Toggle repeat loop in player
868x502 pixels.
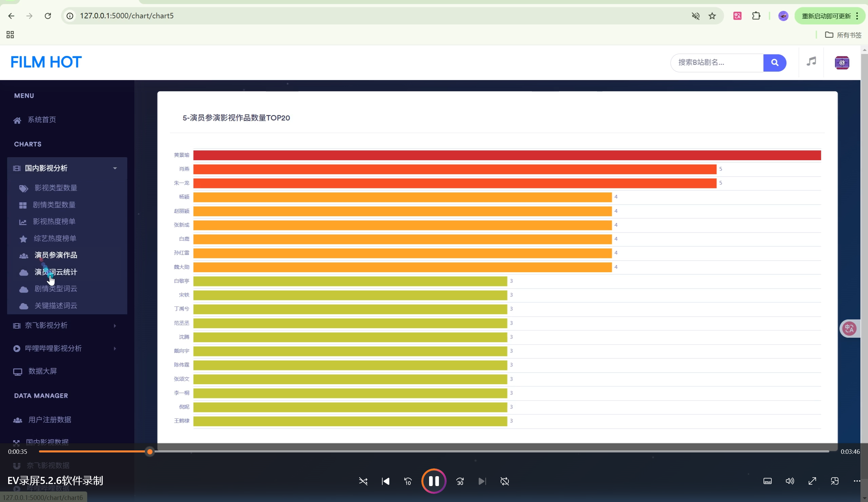[x=505, y=481]
